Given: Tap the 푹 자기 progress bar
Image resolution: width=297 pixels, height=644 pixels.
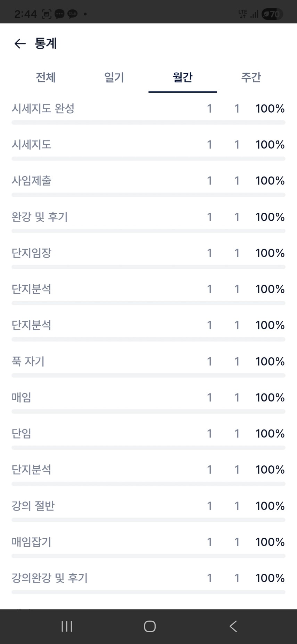Looking at the screenshot, I should click(148, 375).
